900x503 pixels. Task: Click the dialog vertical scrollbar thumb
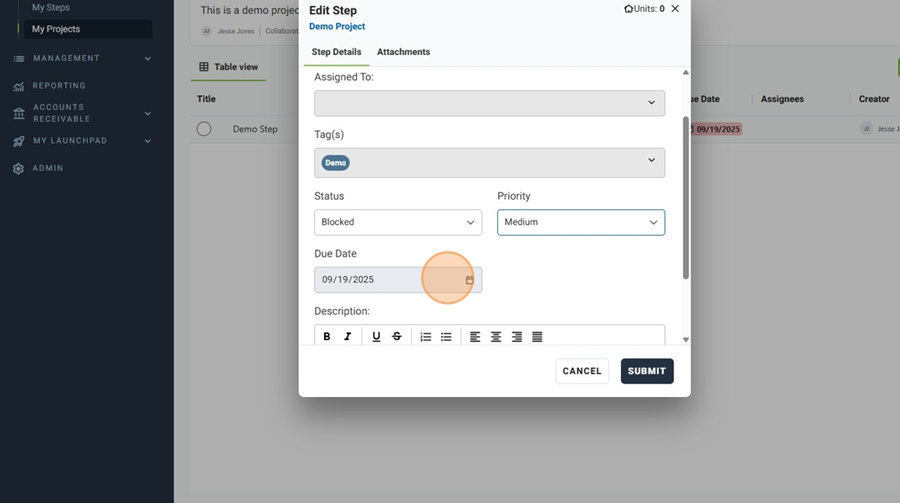click(685, 198)
